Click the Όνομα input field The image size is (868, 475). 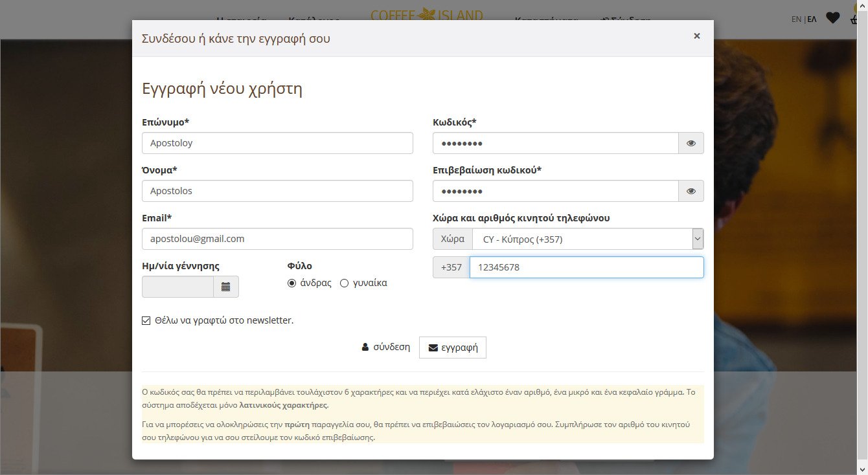point(277,191)
